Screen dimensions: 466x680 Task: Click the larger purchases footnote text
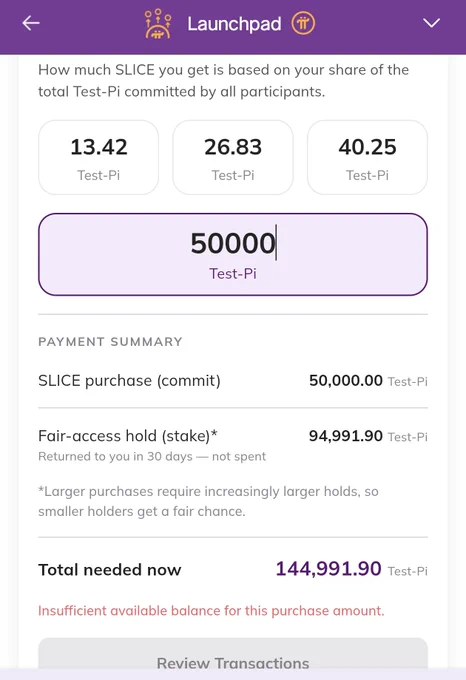point(209,501)
